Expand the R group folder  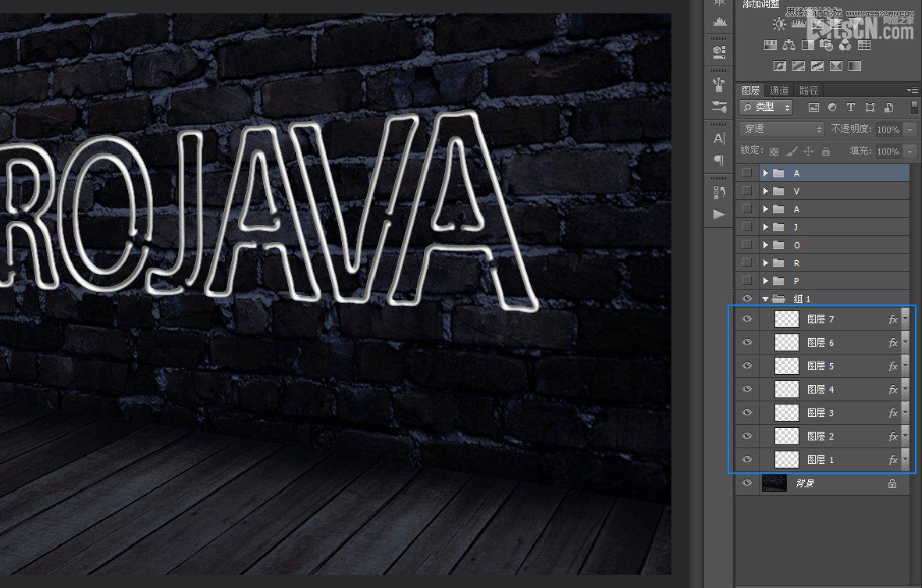coord(766,263)
